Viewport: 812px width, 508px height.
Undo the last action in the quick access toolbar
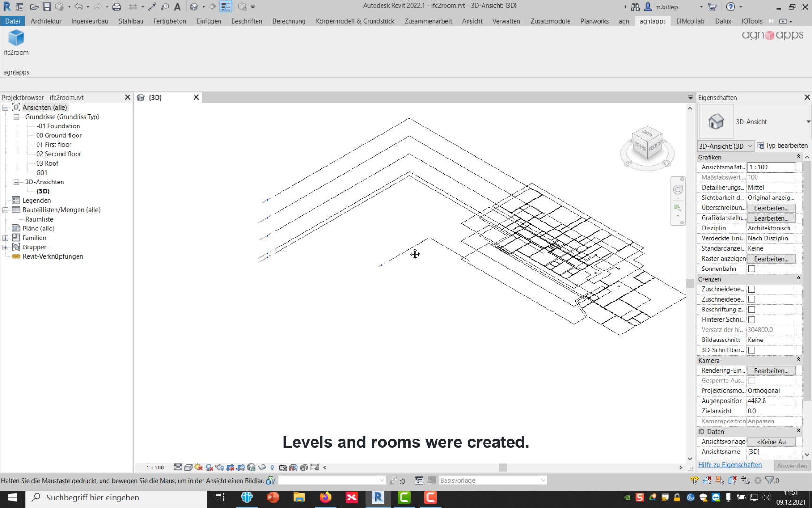click(x=78, y=7)
